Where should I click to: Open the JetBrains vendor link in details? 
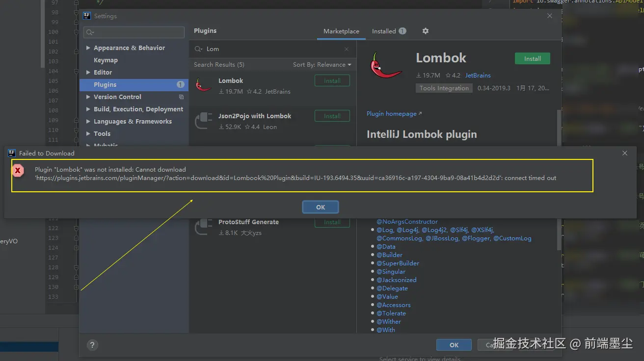tap(478, 76)
